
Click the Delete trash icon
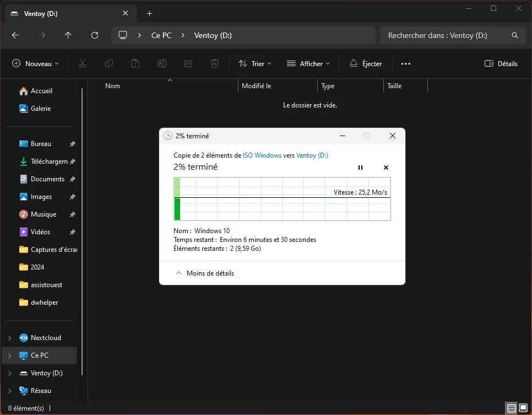(215, 63)
